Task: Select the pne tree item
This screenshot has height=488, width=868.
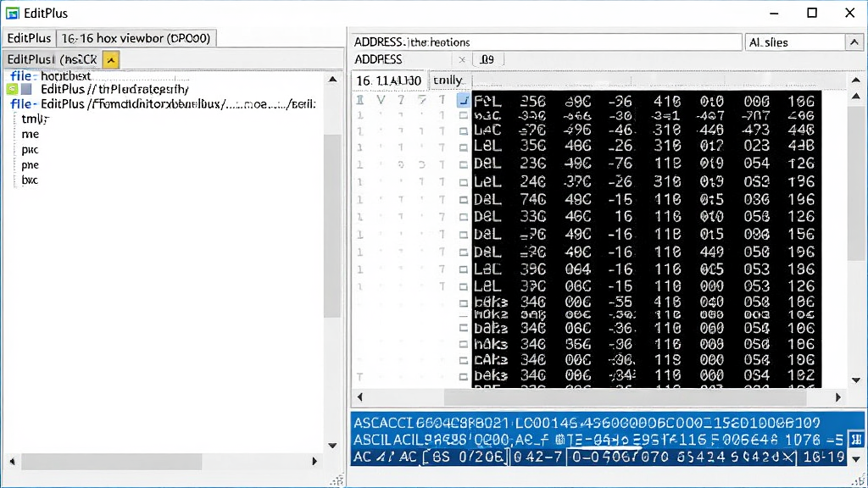Action: point(30,165)
